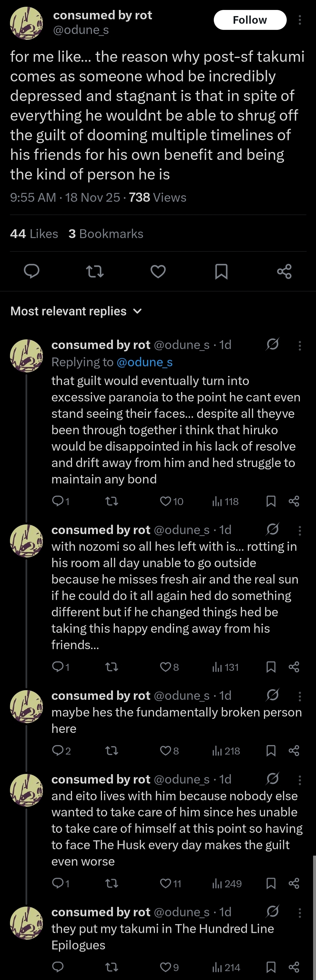View the 3 Bookmarks count
Image resolution: width=316 pixels, height=980 pixels.
(x=106, y=234)
